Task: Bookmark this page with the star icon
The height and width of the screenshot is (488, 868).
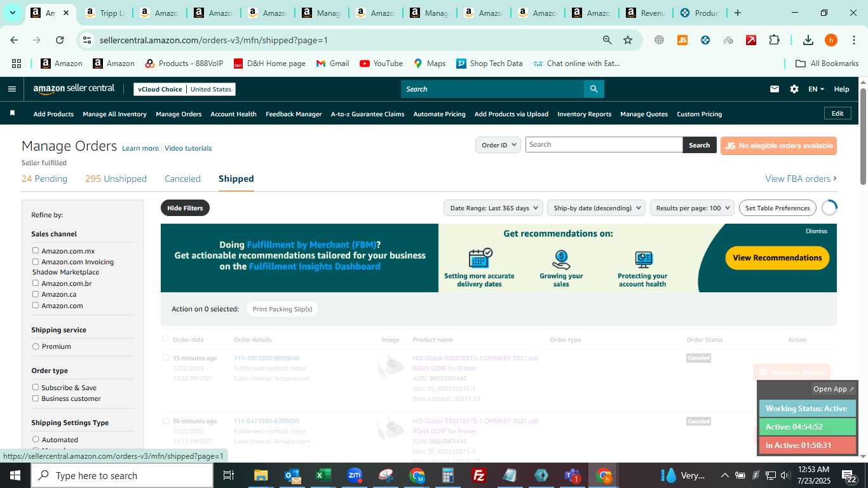Action: pos(628,40)
